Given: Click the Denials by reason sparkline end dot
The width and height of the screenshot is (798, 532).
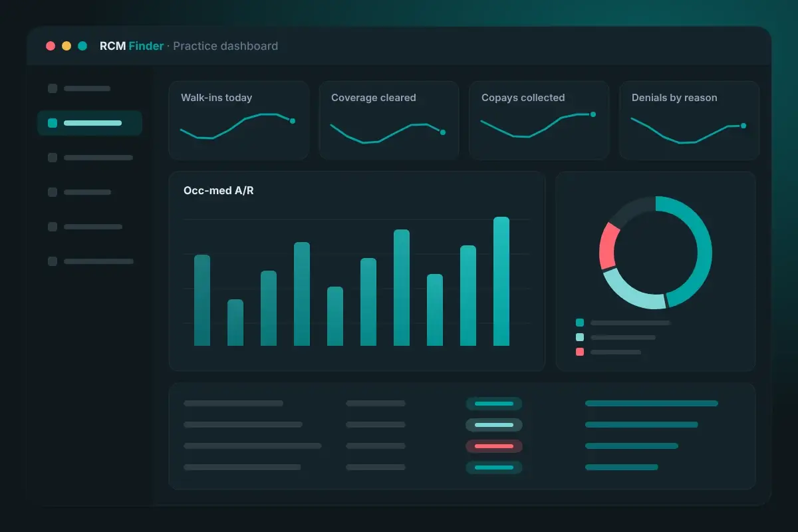Looking at the screenshot, I should point(743,126).
